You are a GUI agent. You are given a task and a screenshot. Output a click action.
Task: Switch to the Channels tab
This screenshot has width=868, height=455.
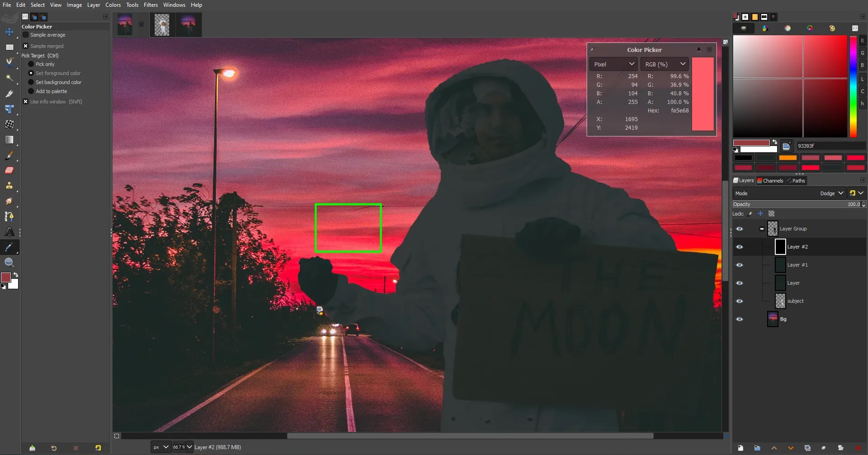click(x=770, y=181)
